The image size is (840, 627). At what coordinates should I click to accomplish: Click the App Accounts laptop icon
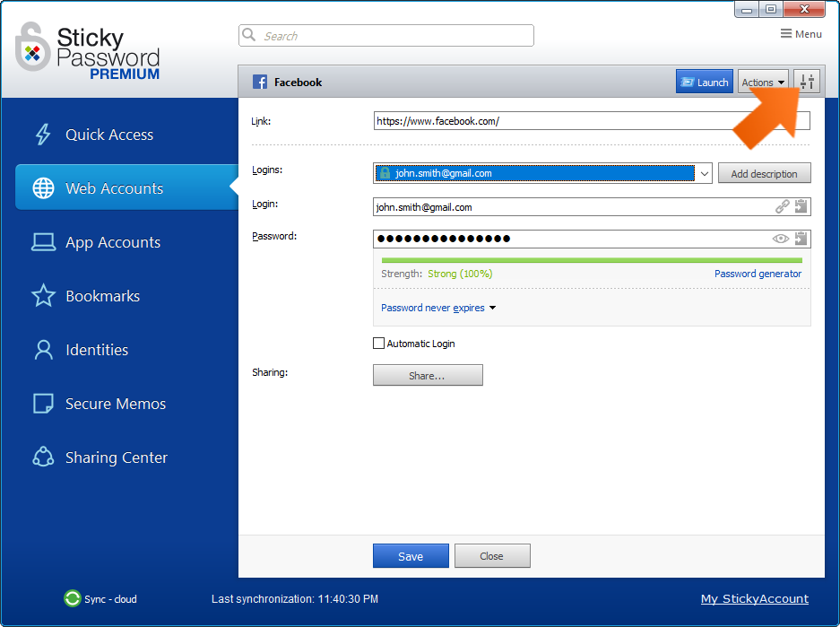pyautogui.click(x=43, y=242)
